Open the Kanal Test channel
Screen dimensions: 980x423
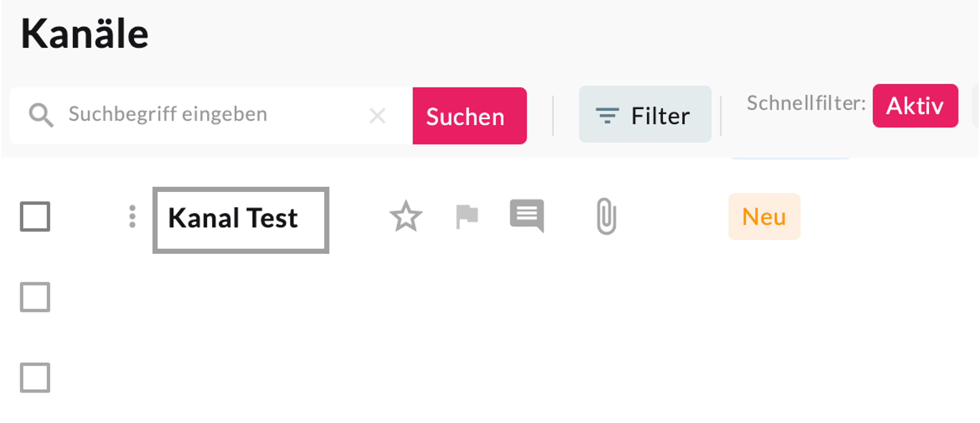tap(233, 218)
